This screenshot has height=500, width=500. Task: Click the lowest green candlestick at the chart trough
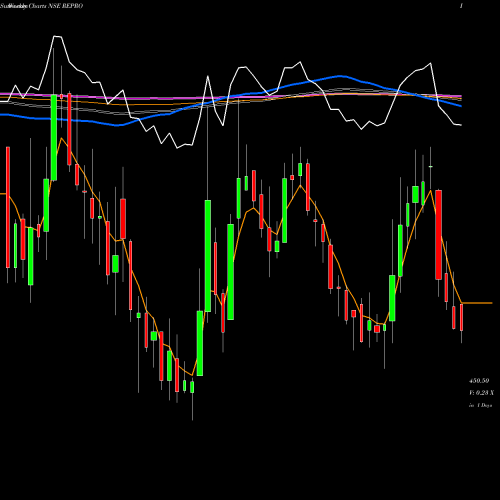tap(192, 387)
